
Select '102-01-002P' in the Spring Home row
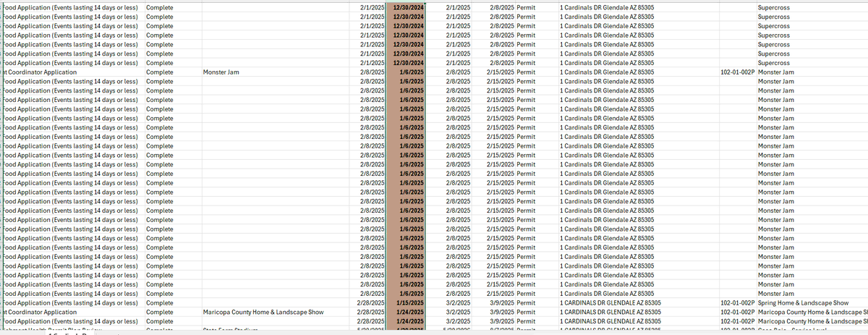(737, 302)
